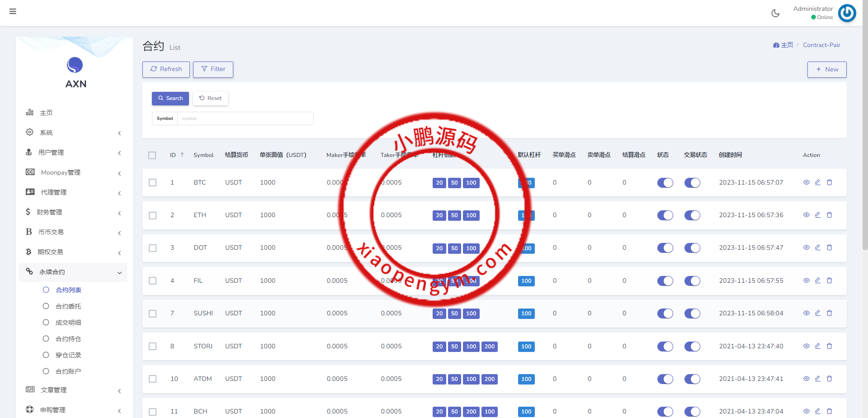Tick the select-all header checkbox
Image resolution: width=868 pixels, height=418 pixels.
point(152,155)
